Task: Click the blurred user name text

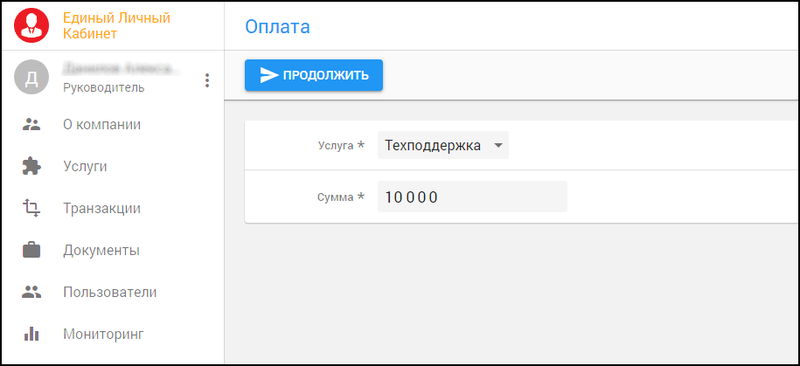Action: tap(122, 68)
